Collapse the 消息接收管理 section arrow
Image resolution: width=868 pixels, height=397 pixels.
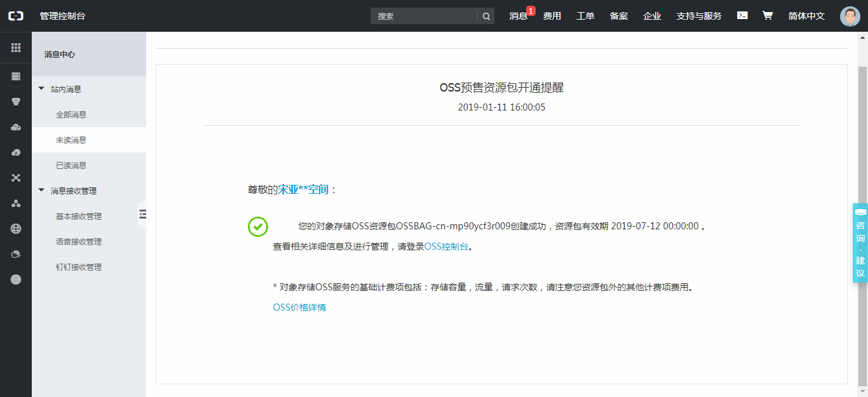[41, 190]
